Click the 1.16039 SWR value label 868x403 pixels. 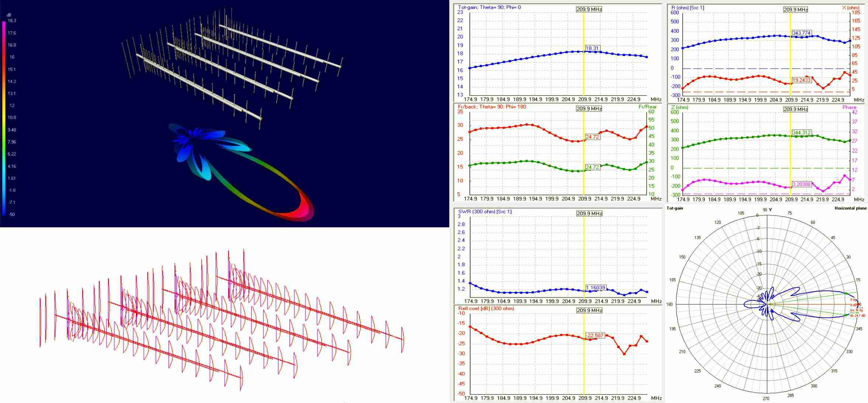point(595,287)
